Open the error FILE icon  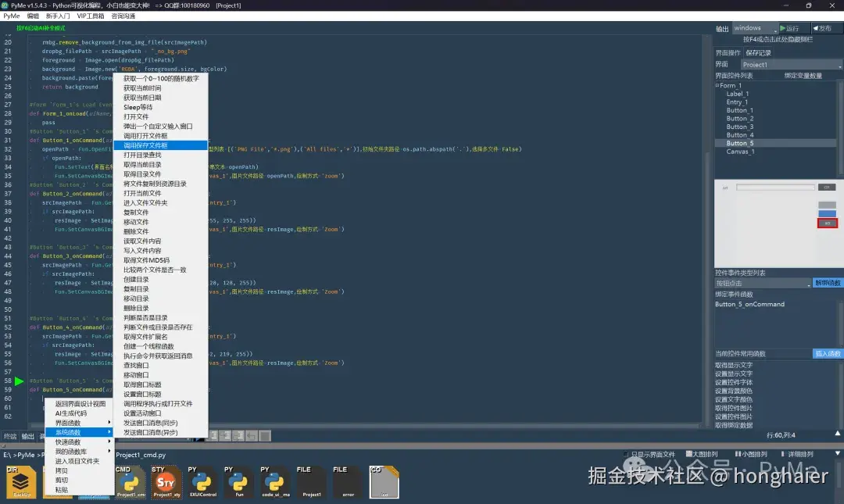pos(348,482)
